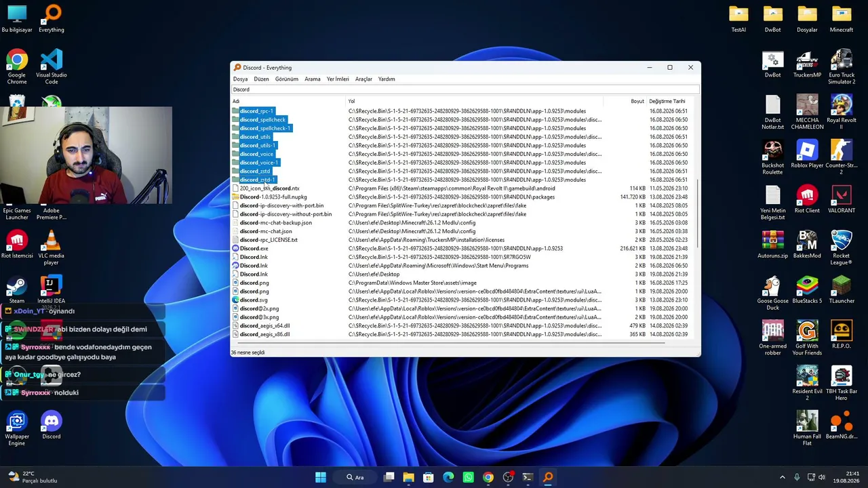
Task: Launch VLC media player from desktop
Action: pyautogui.click(x=52, y=248)
